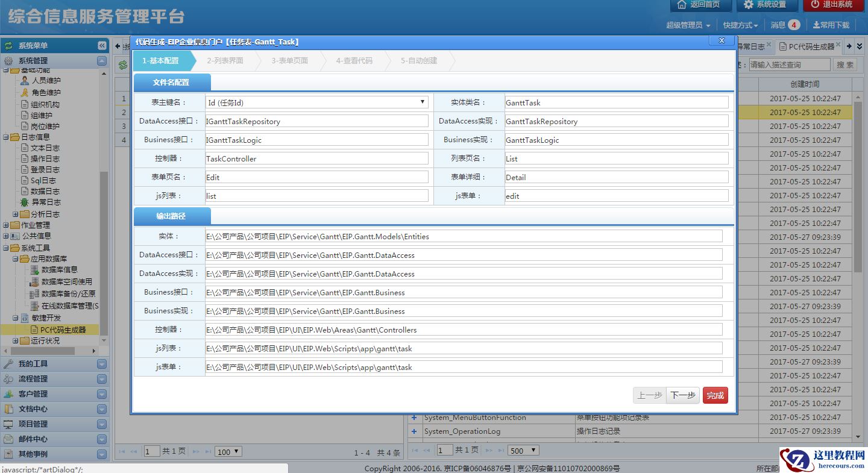Screen dimensions: 868x473
Task: Go to wizard step 2-列表界面
Action: pyautogui.click(x=225, y=61)
